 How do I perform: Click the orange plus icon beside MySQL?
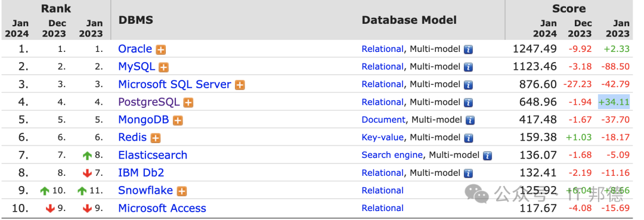point(163,67)
